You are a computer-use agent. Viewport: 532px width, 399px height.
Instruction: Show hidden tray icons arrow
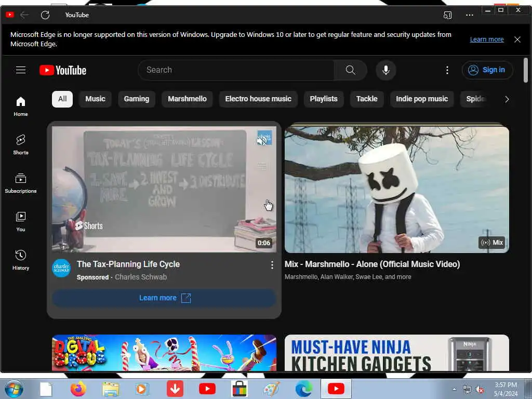tap(454, 389)
